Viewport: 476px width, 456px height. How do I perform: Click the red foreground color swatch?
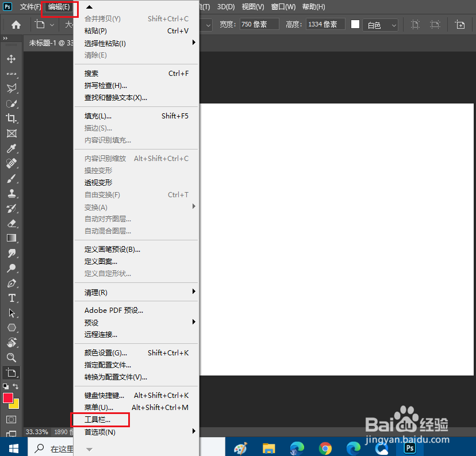coord(7,397)
